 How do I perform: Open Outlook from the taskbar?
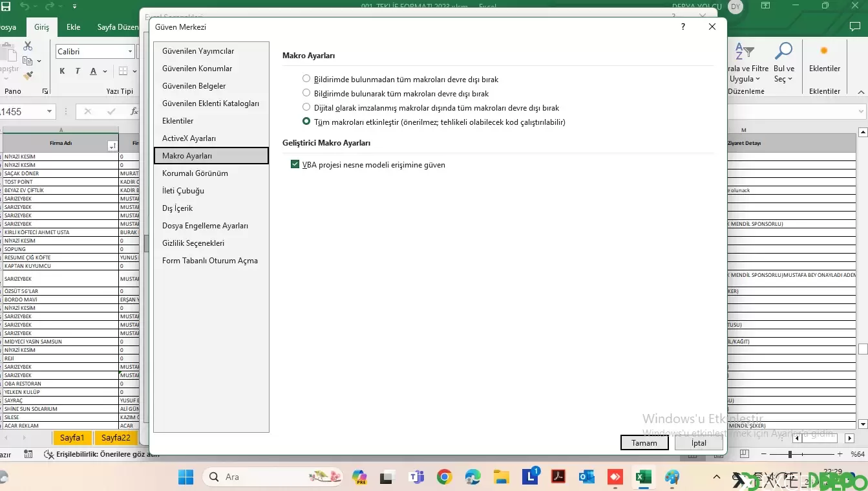pyautogui.click(x=586, y=477)
